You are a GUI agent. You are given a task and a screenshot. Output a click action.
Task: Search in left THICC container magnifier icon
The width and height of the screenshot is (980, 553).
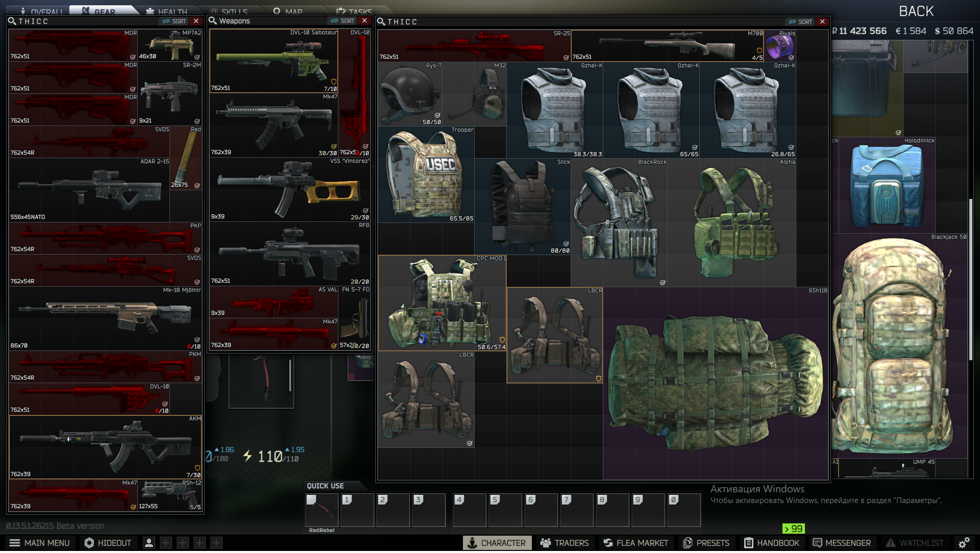pyautogui.click(x=12, y=21)
